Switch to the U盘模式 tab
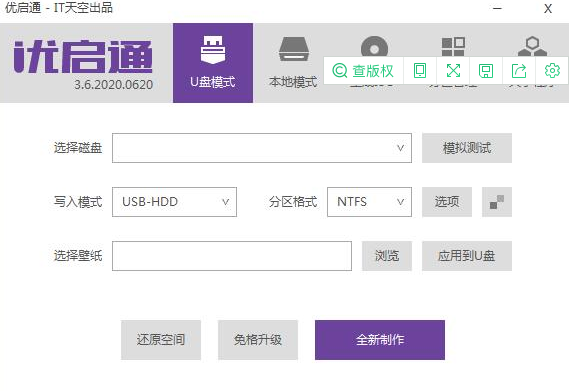This screenshot has width=569, height=392. pyautogui.click(x=213, y=63)
